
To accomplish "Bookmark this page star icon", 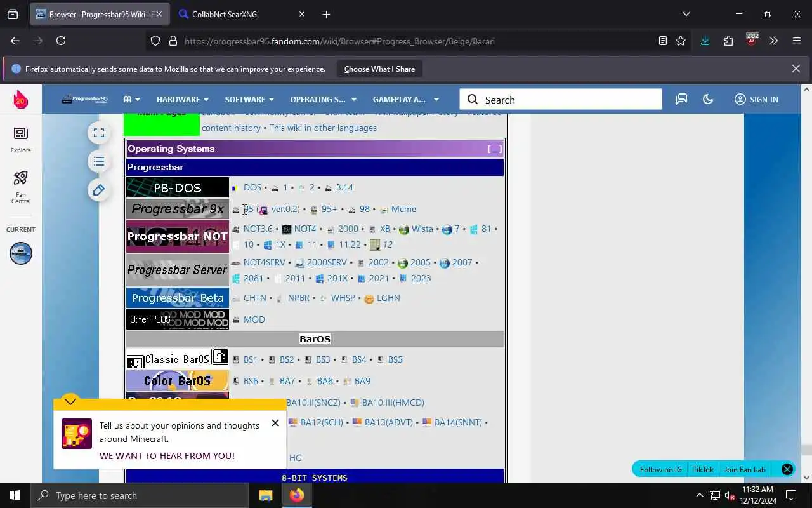I will [x=681, y=41].
